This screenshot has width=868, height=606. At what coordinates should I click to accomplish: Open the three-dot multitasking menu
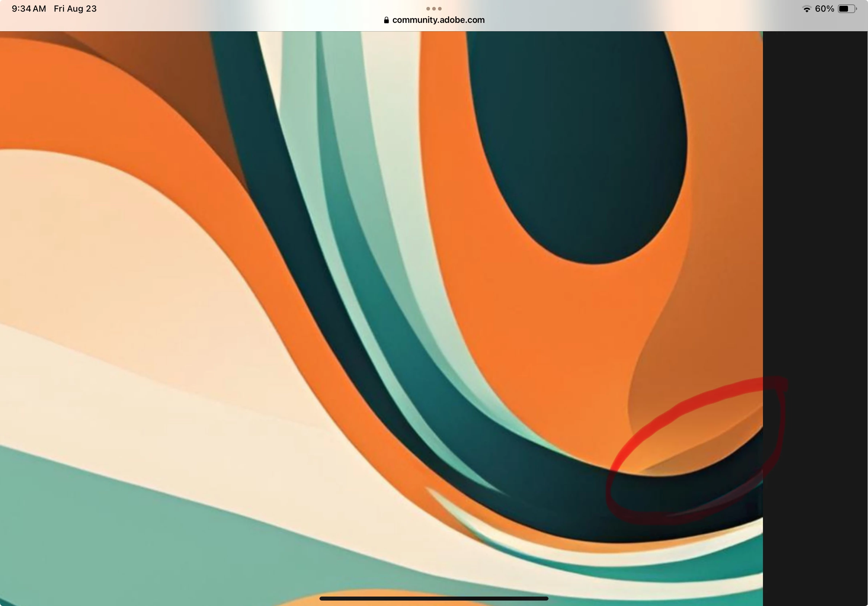pos(434,8)
